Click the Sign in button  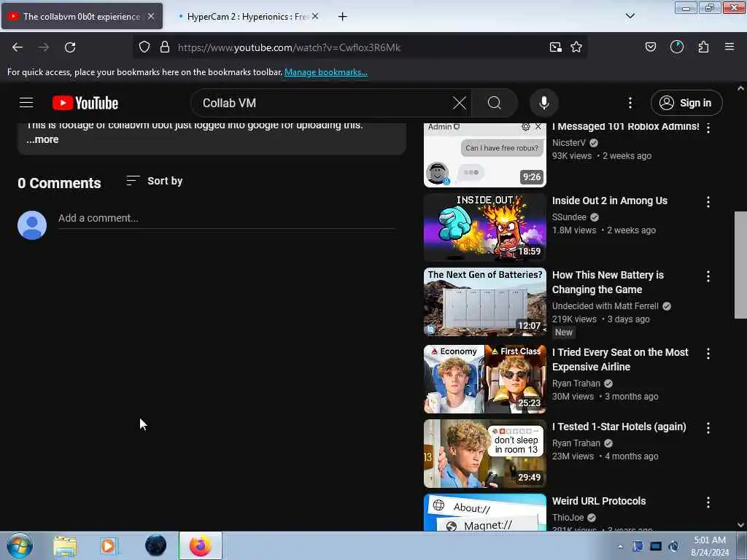click(686, 103)
